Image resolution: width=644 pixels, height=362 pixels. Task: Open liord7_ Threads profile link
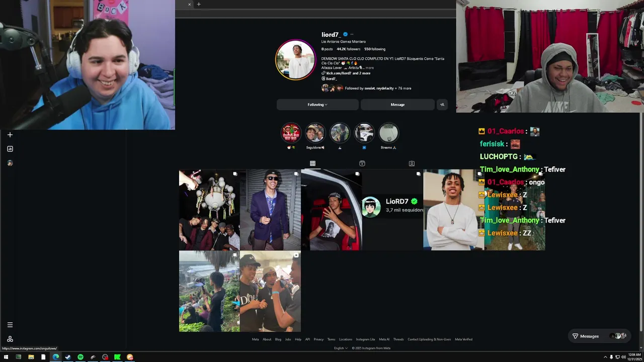click(x=329, y=79)
